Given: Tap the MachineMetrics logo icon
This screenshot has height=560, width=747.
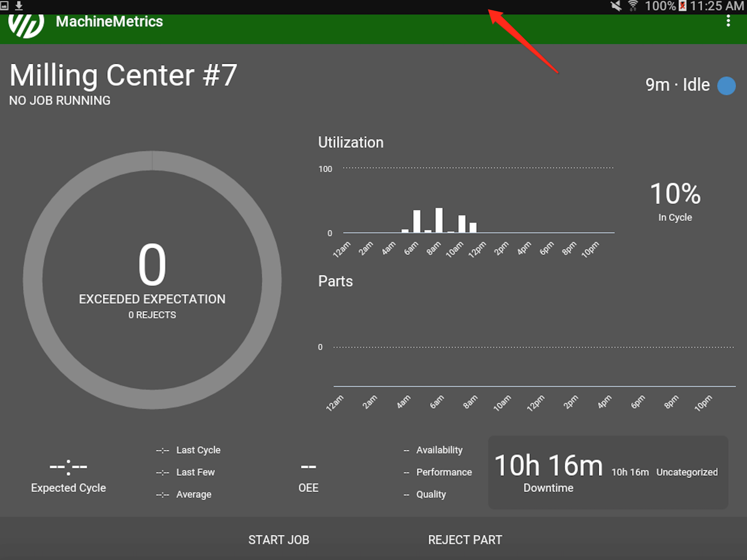Looking at the screenshot, I should 26,26.
